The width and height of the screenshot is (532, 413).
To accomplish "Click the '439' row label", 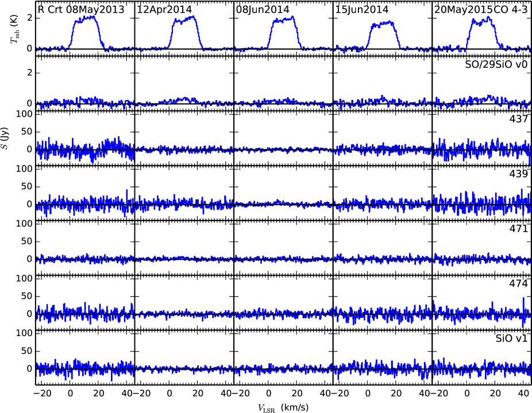I will point(518,173).
